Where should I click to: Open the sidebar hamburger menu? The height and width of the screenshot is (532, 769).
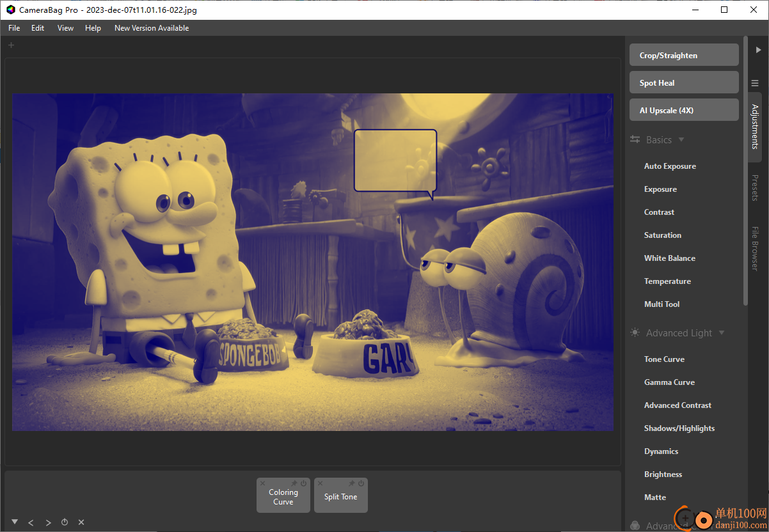click(755, 83)
